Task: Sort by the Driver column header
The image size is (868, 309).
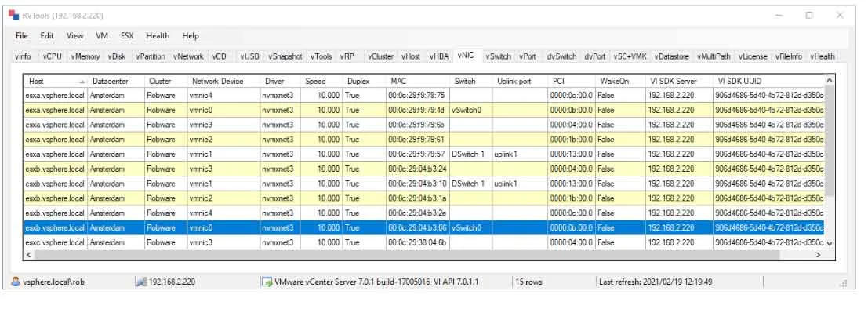Action: click(281, 81)
